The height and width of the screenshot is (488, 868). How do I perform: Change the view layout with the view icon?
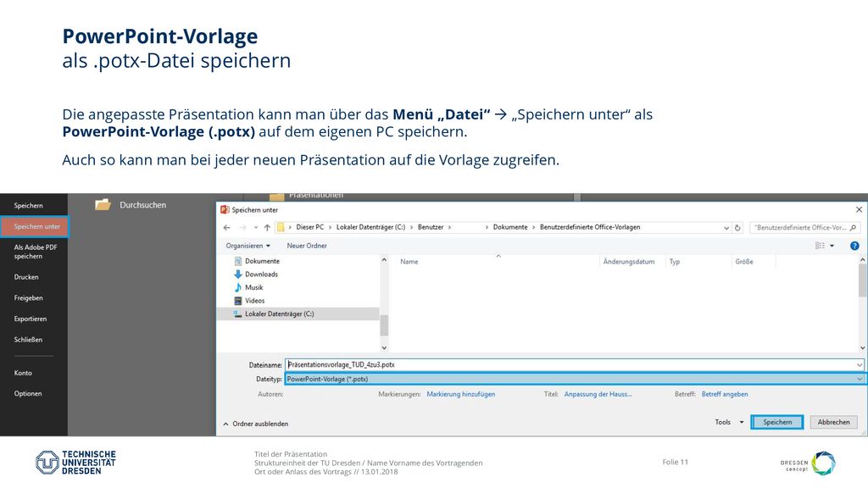point(820,246)
